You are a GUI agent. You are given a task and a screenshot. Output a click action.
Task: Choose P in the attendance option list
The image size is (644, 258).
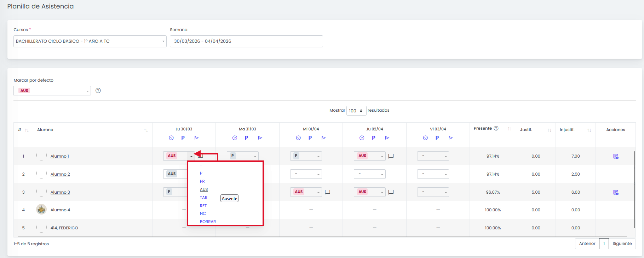tap(201, 173)
